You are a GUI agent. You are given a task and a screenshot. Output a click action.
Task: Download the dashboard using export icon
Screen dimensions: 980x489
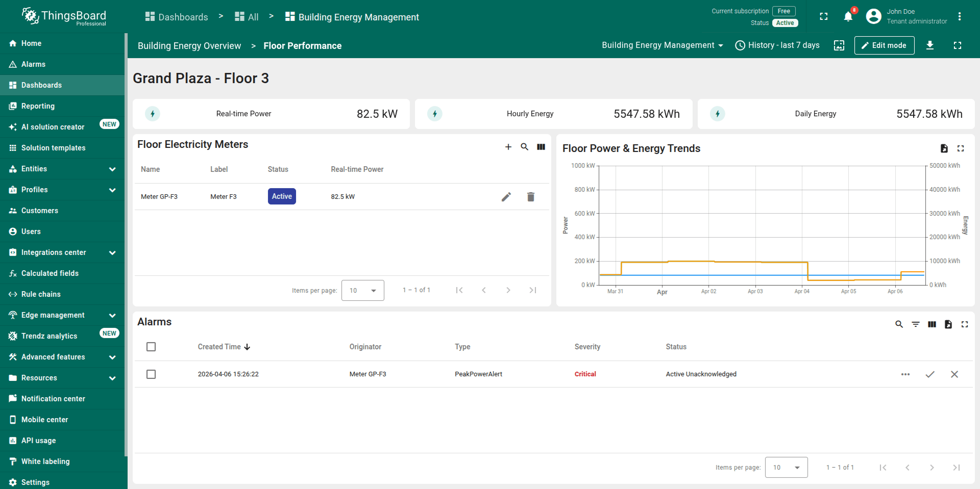pyautogui.click(x=929, y=45)
